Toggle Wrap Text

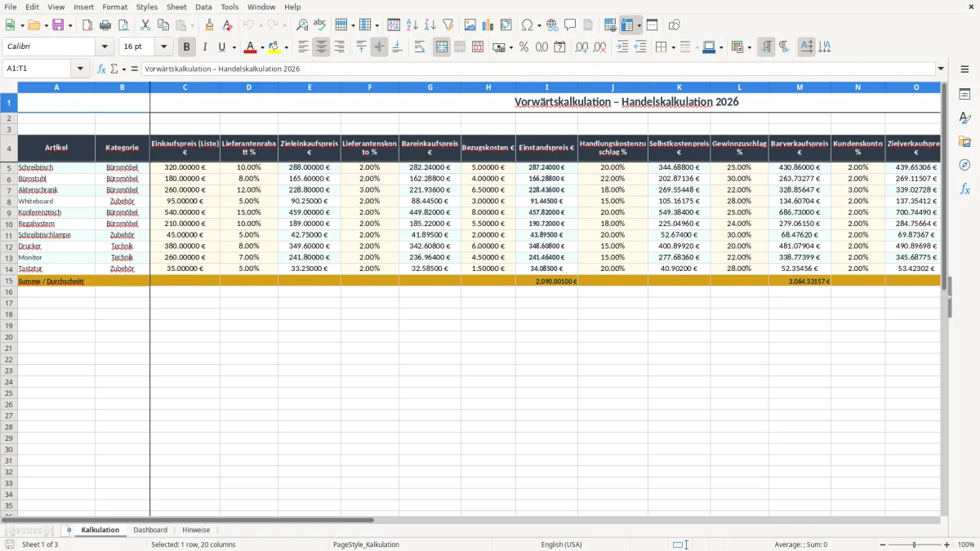tap(420, 47)
